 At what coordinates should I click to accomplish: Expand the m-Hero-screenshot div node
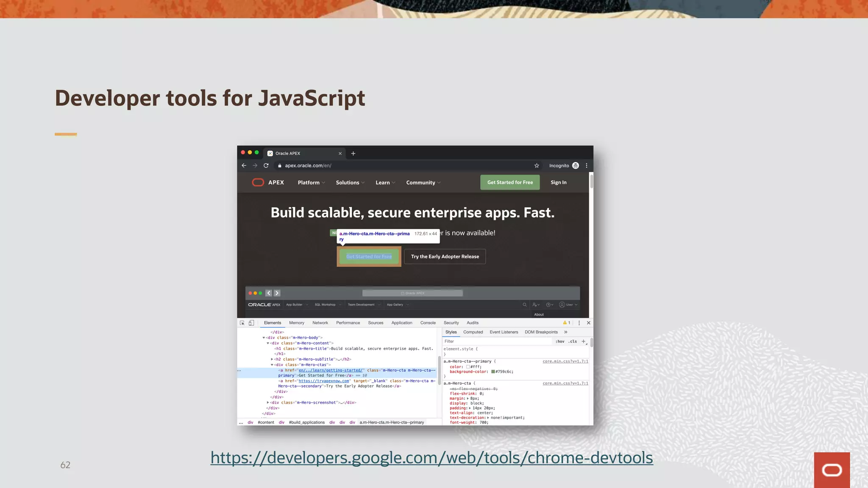pyautogui.click(x=268, y=402)
